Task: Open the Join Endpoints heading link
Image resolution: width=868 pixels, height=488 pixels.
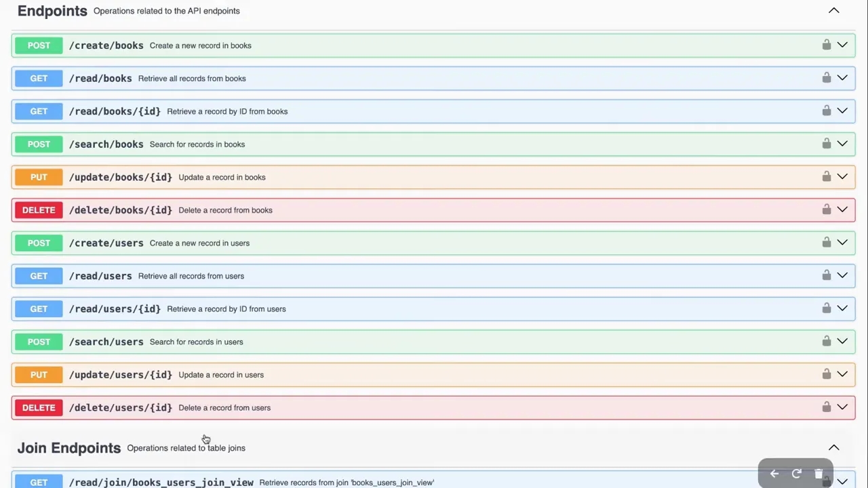Action: pos(69,448)
